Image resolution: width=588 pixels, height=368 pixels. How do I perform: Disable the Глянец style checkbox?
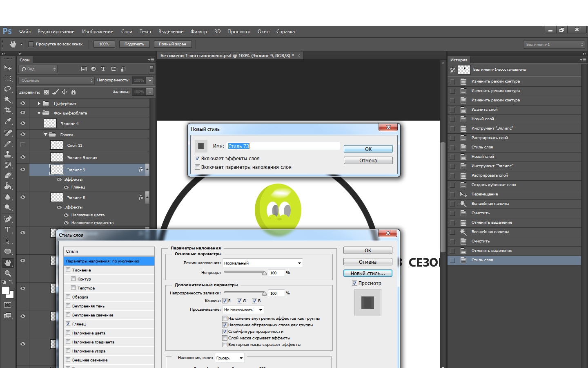(x=68, y=324)
